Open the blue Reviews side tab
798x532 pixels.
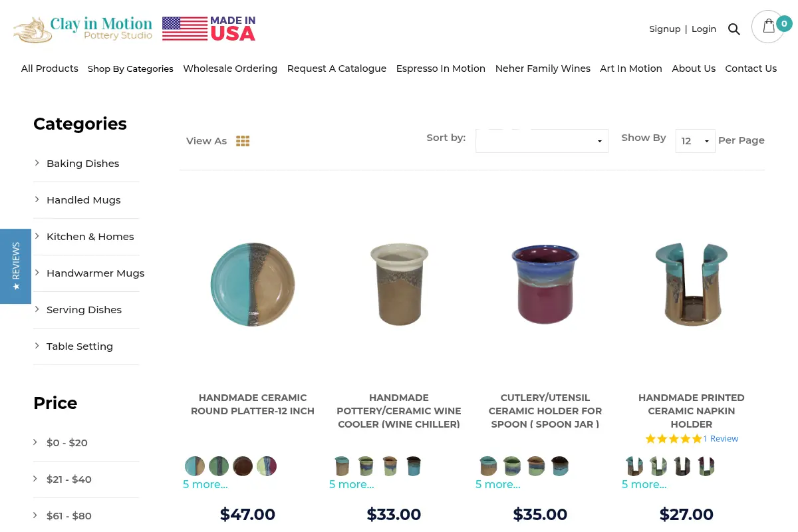15,266
